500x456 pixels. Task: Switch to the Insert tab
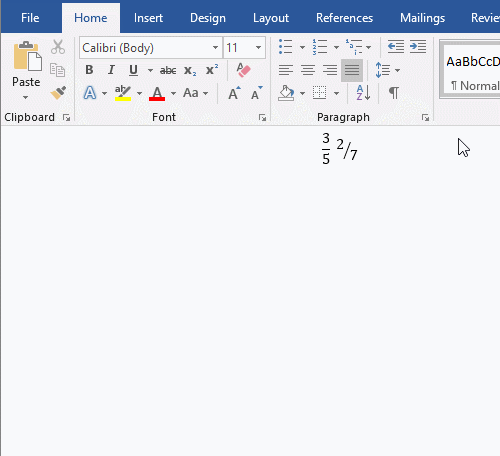148,18
